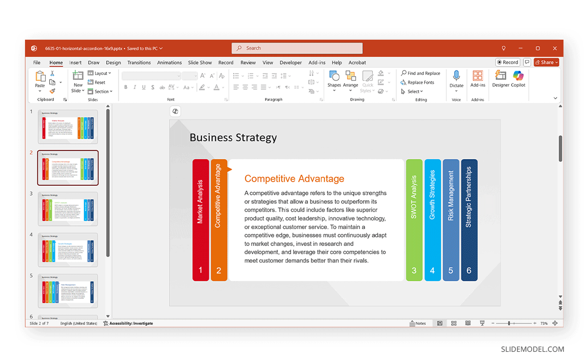Click the Dictate microphone icon
The width and height of the screenshot is (588, 364).
pyautogui.click(x=456, y=78)
